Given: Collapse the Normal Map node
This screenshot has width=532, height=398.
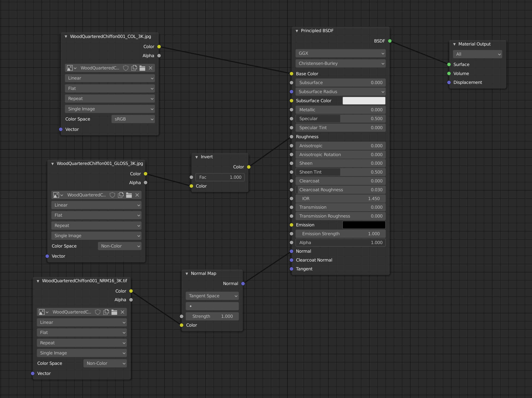Looking at the screenshot, I should 187,274.
